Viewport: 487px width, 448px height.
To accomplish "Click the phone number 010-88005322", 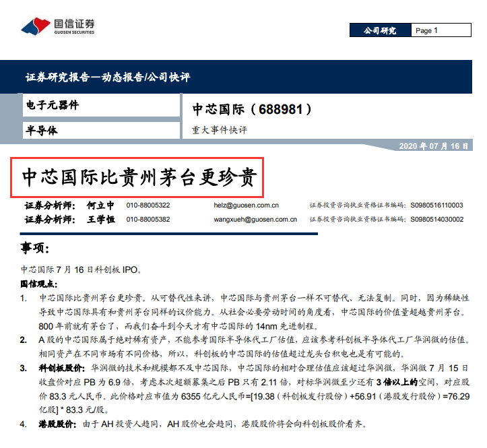I will point(148,205).
